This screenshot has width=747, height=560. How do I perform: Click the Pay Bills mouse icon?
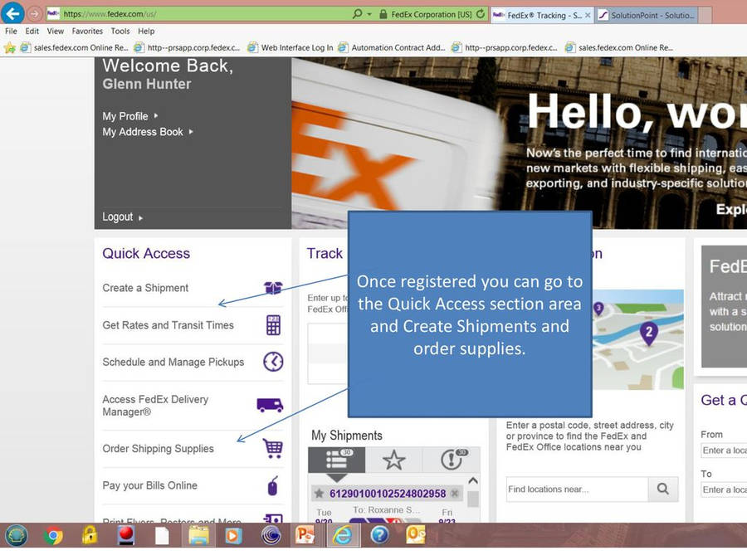272,486
